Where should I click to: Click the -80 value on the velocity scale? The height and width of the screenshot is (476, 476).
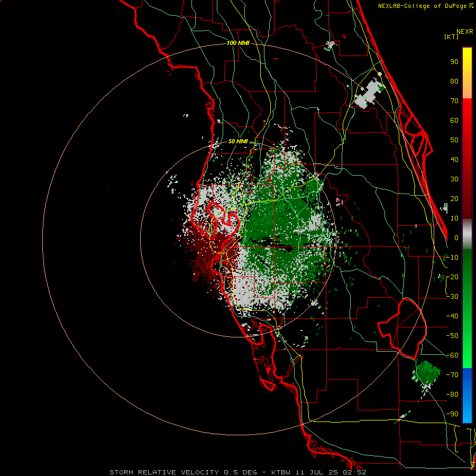(x=452, y=395)
